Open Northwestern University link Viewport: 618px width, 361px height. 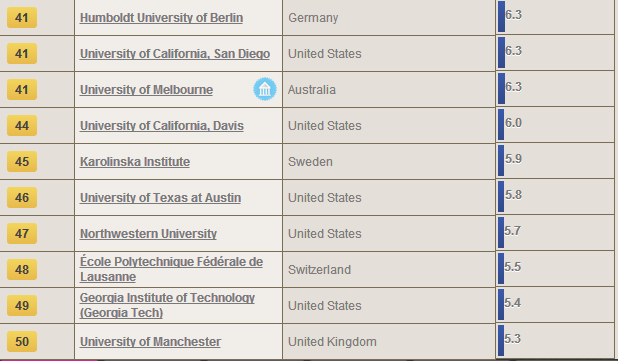(x=148, y=234)
